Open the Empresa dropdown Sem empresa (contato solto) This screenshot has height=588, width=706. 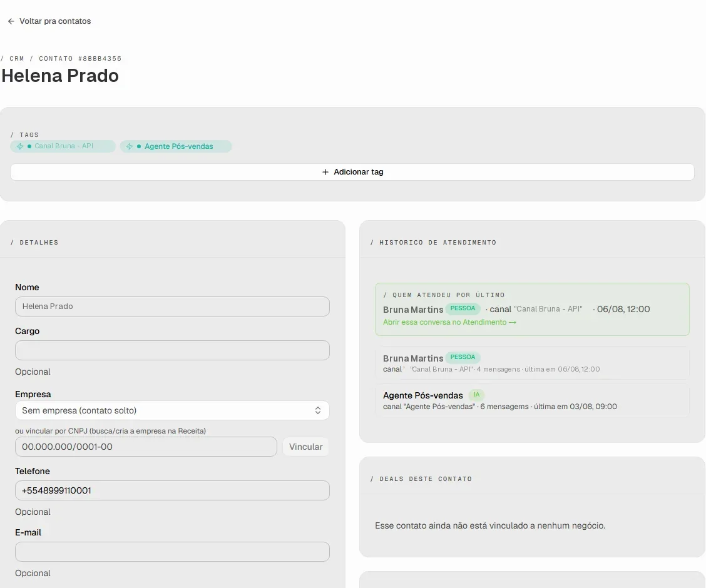(173, 410)
